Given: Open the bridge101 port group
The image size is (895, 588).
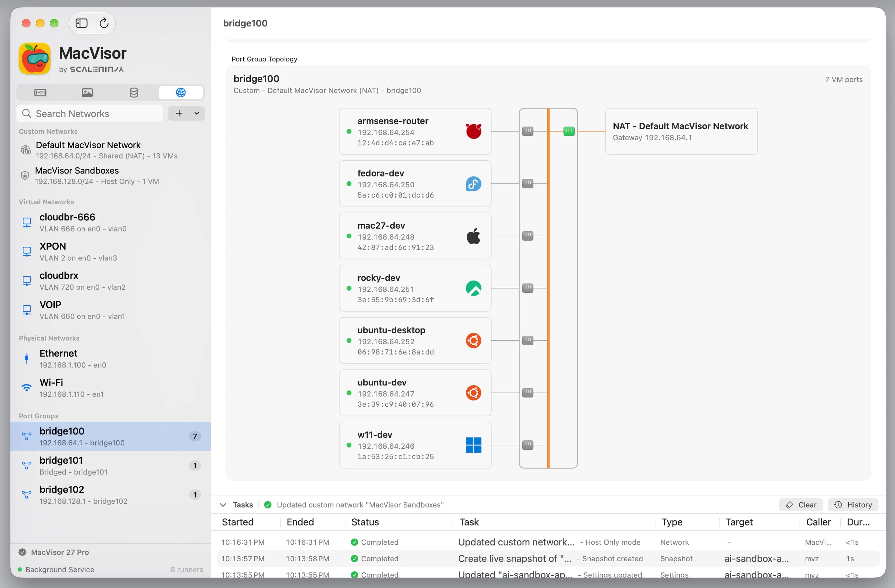Looking at the screenshot, I should click(x=111, y=466).
